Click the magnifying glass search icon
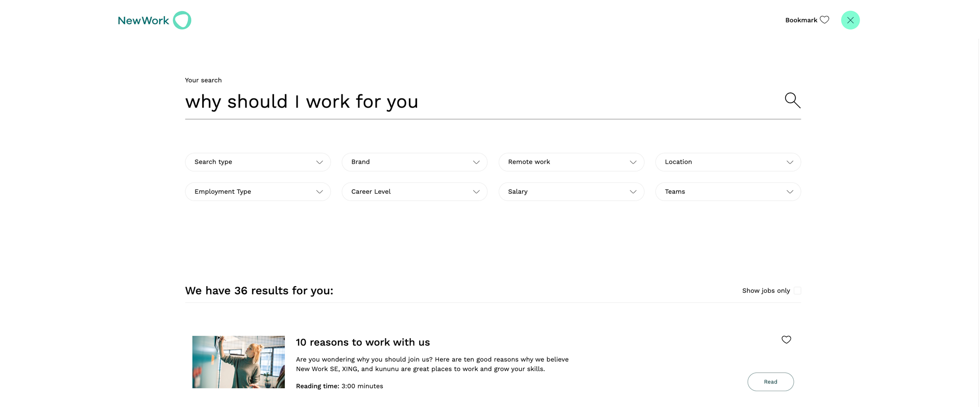980x408 pixels. [792, 100]
